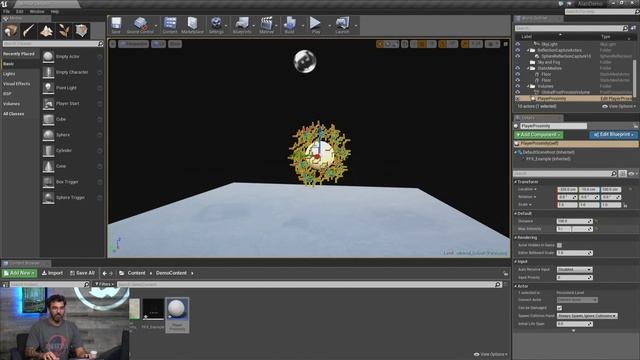Open the Marketplace toolbar icon
The height and width of the screenshot is (360, 640).
coord(192,25)
